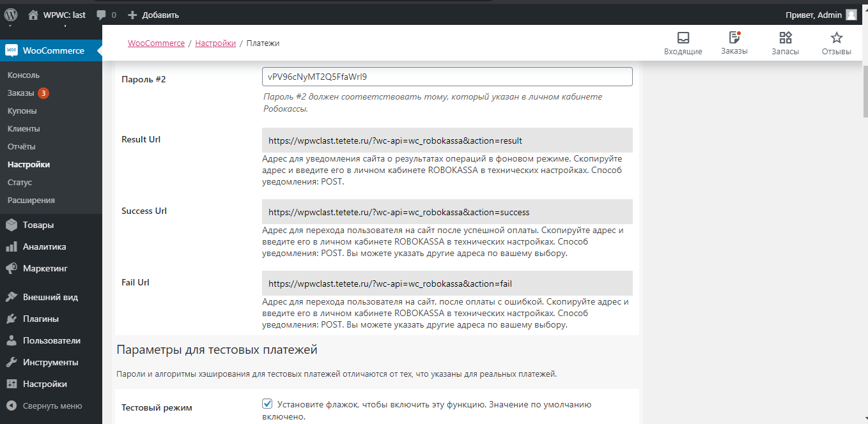Image resolution: width=868 pixels, height=424 pixels.
Task: Click Привет, Admin account link
Action: 814,15
